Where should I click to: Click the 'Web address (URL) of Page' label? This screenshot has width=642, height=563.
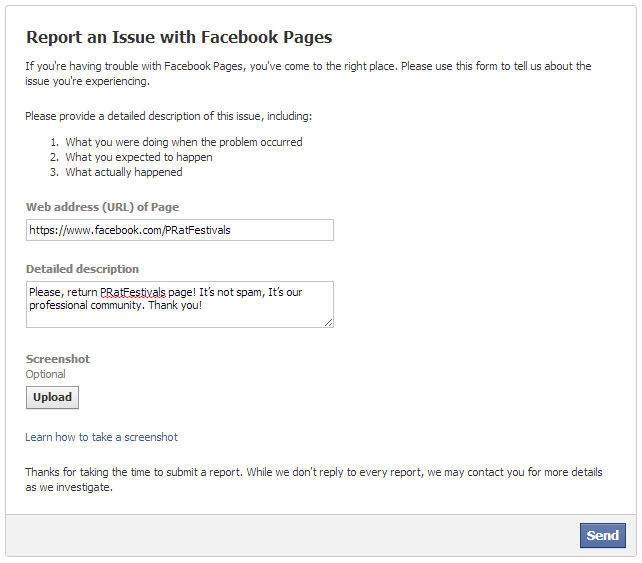(x=102, y=207)
